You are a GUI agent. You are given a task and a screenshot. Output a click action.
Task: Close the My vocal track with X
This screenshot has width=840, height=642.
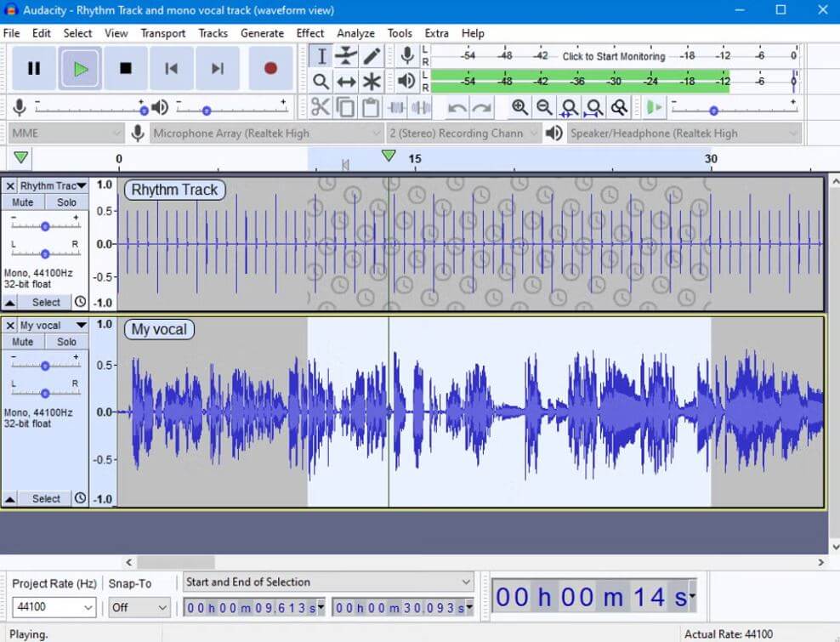[x=9, y=326]
